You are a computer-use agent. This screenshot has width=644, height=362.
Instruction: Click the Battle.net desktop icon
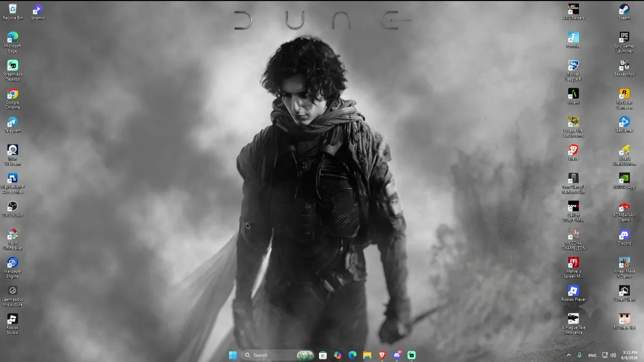[624, 125]
